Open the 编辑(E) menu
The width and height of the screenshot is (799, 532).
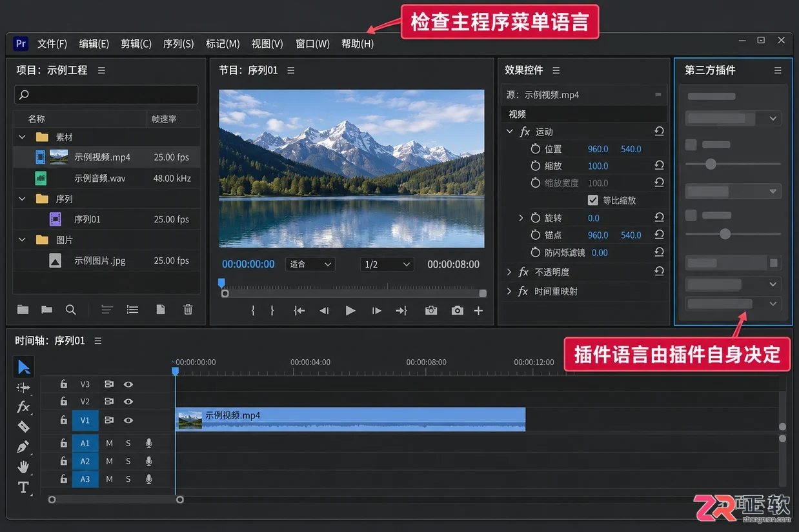94,44
